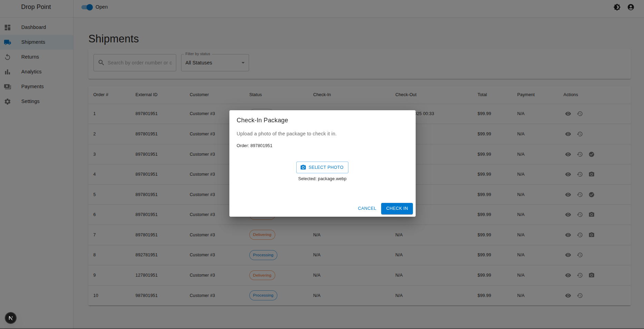
Task: Open Payments in the sidebar
Action: pos(32,86)
